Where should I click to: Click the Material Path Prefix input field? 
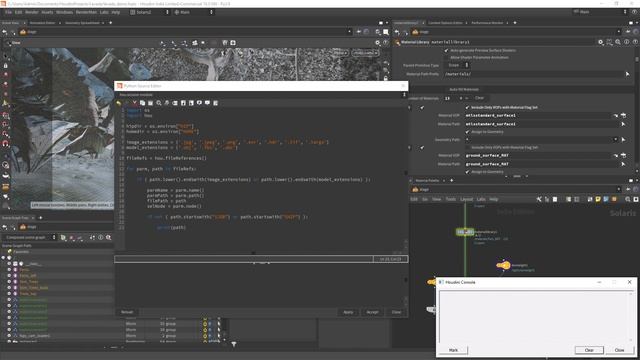(533, 74)
